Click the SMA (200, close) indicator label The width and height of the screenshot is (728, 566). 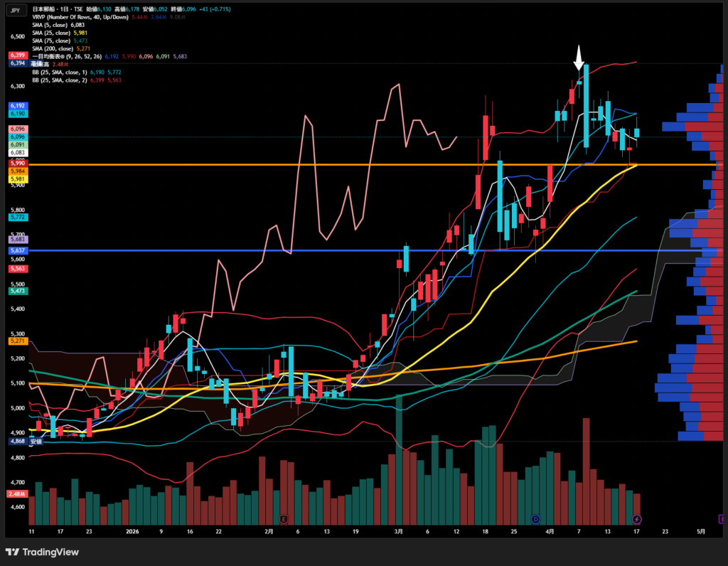[62, 48]
